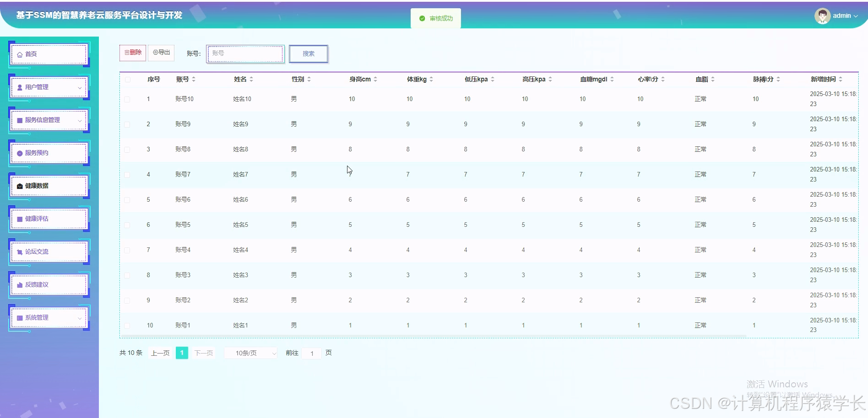Click the 姓名5 cell

[240, 225]
